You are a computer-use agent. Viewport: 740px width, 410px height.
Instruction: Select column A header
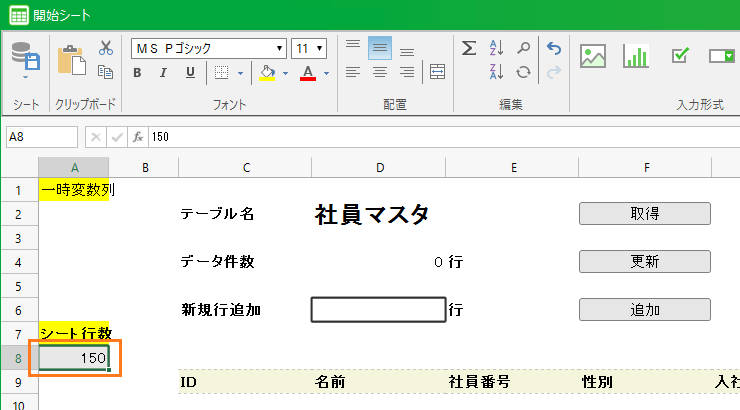pos(74,167)
